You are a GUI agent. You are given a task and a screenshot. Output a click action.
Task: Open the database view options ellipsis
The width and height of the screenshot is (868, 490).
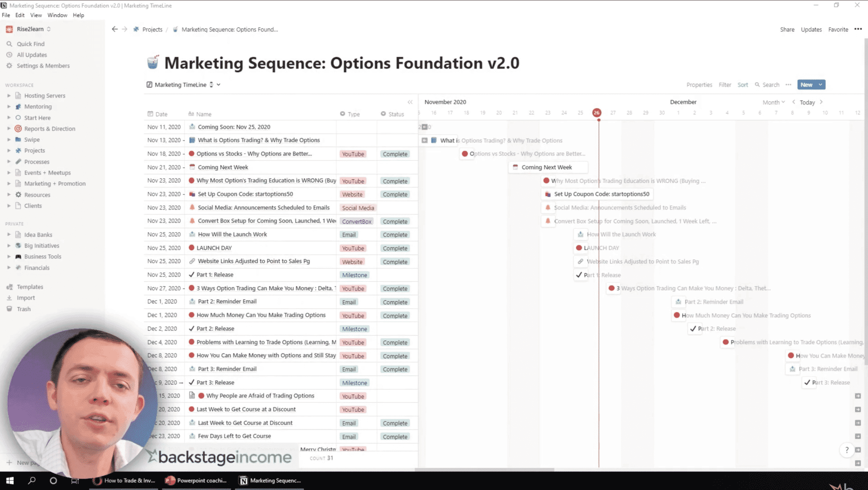click(788, 85)
